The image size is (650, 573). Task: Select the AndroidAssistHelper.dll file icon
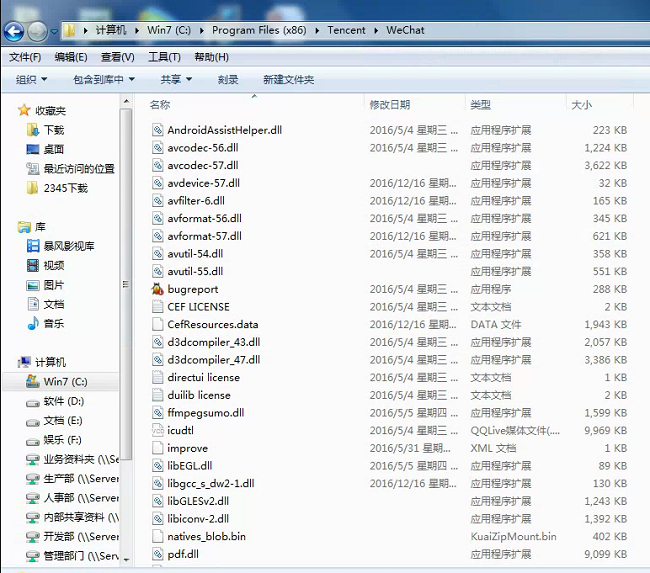158,130
